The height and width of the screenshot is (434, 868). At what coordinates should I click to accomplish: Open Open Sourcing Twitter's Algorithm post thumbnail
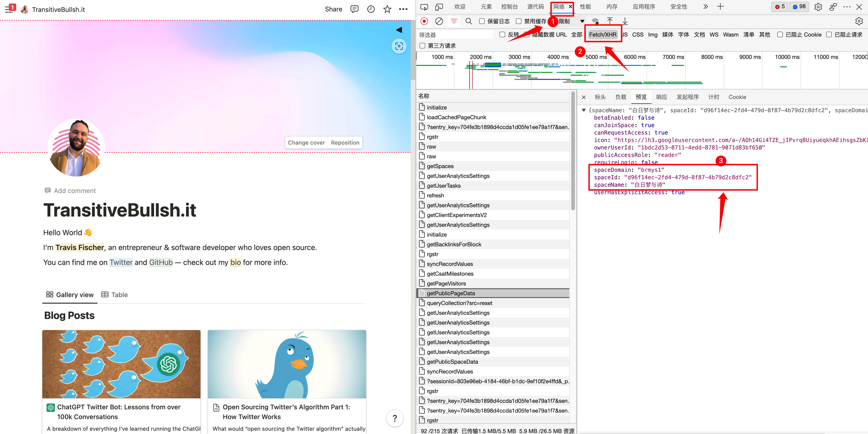pyautogui.click(x=287, y=364)
